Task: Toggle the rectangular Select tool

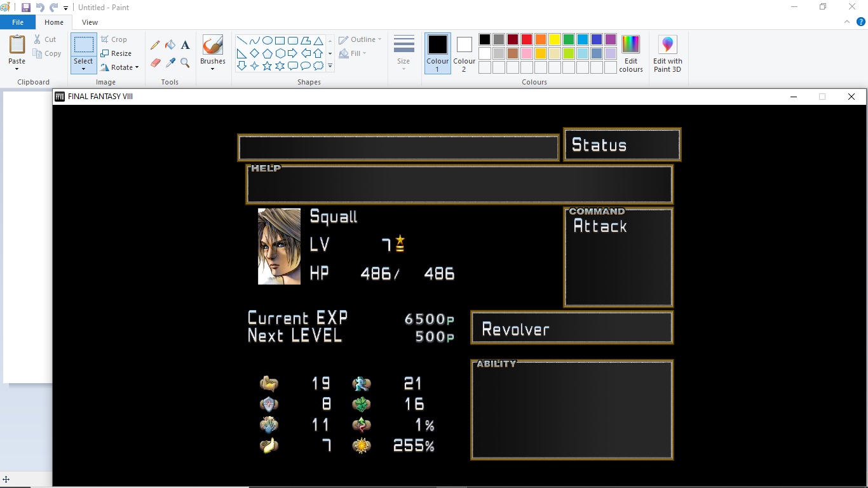Action: pyautogui.click(x=83, y=46)
